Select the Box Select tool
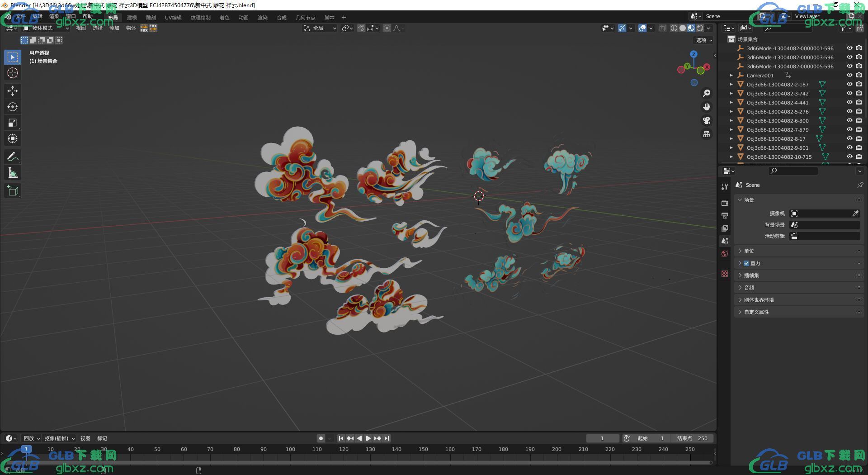868x475 pixels. coord(13,57)
